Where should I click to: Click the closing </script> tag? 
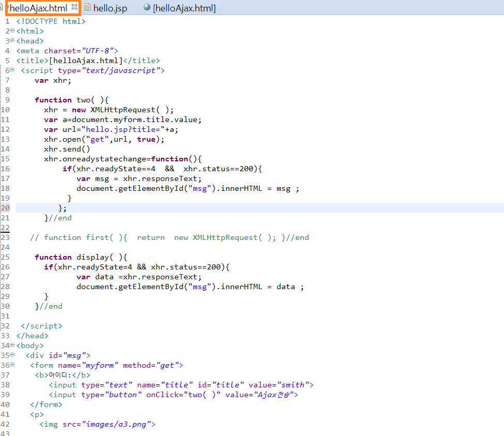click(x=41, y=326)
